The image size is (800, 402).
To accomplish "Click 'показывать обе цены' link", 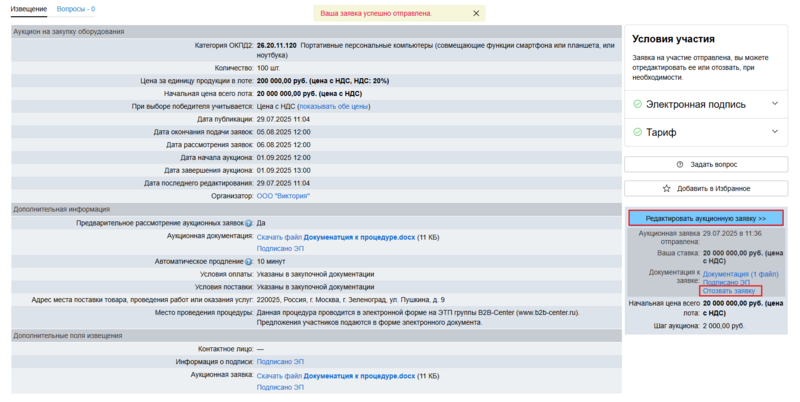I will (x=333, y=106).
